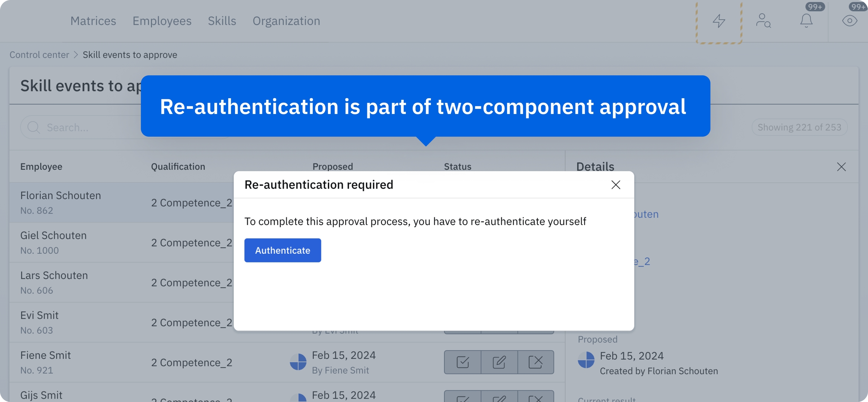Focus the Search input field

point(90,128)
